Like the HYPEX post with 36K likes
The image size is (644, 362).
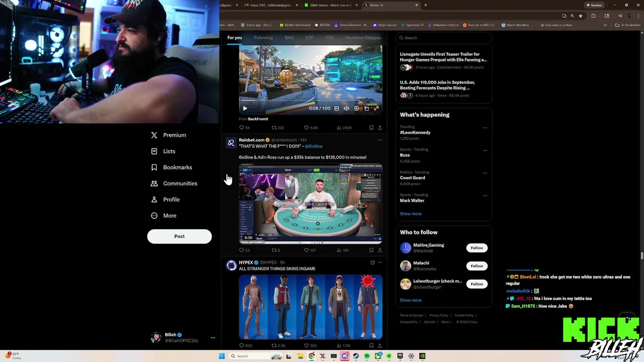coord(310,345)
